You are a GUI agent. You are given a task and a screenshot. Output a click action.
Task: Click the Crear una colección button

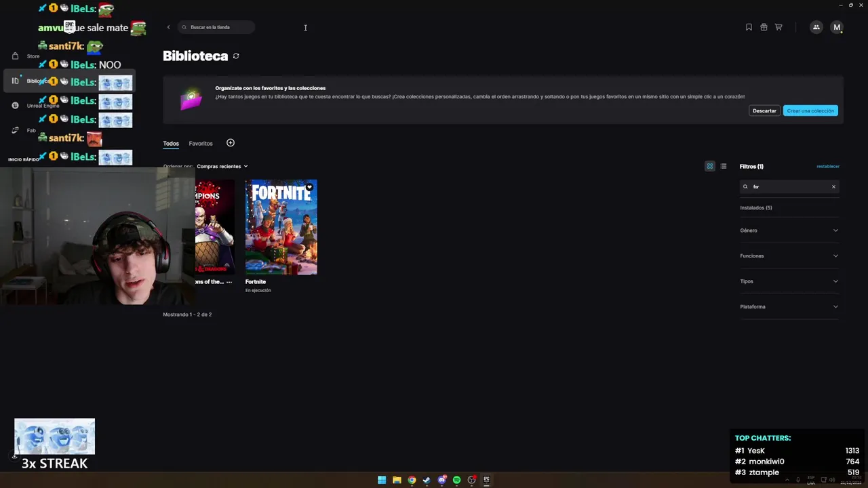(810, 110)
